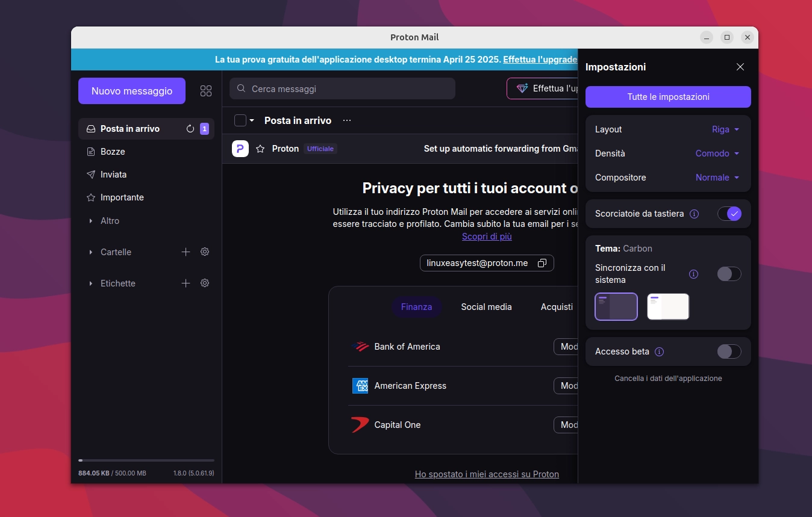Copy the linuxeasytest@proton.me address icon

542,263
